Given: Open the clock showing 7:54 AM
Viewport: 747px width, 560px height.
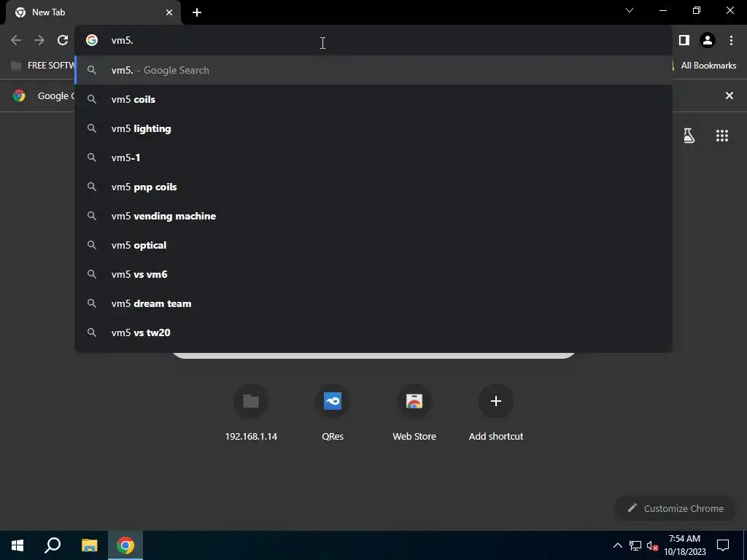Looking at the screenshot, I should pyautogui.click(x=684, y=545).
